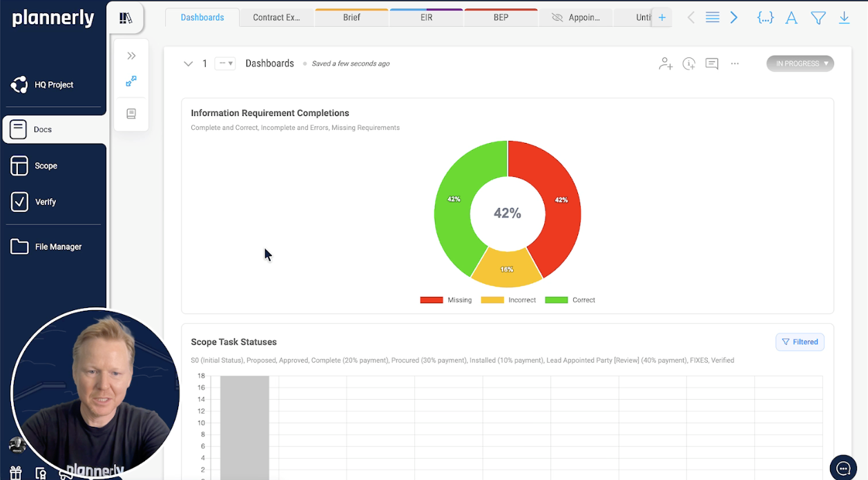Image resolution: width=868 pixels, height=480 pixels.
Task: Expand the side panel with double chevron
Action: [131, 56]
